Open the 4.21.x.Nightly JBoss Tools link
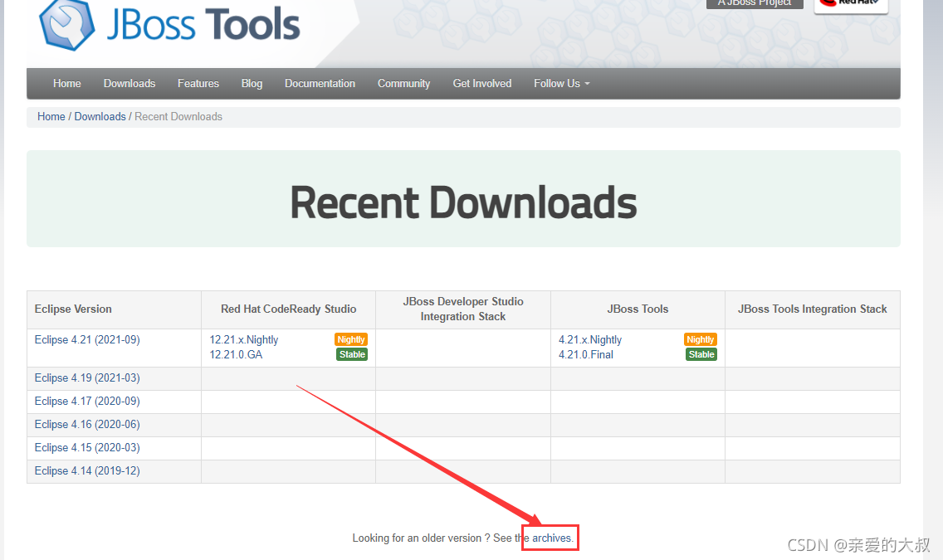 [590, 340]
